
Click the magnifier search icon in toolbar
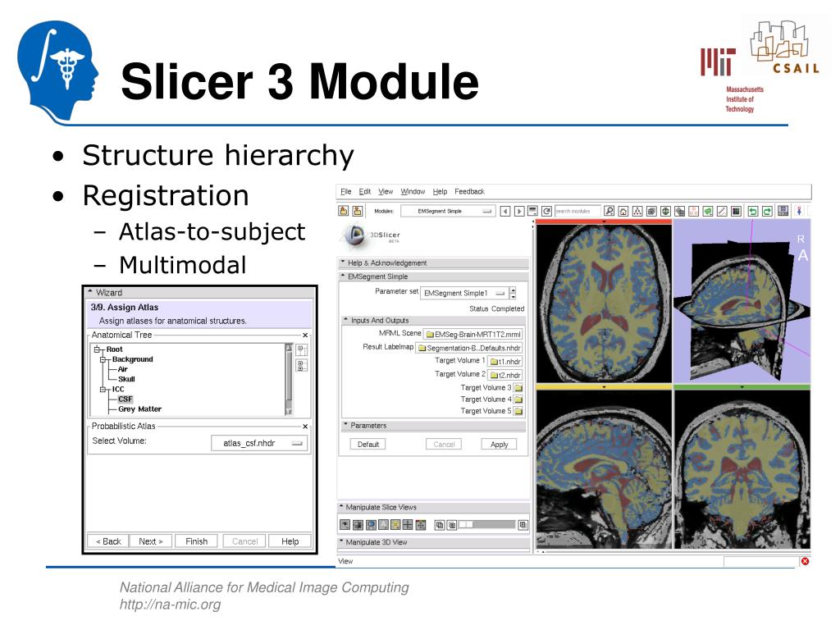pyautogui.click(x=609, y=211)
